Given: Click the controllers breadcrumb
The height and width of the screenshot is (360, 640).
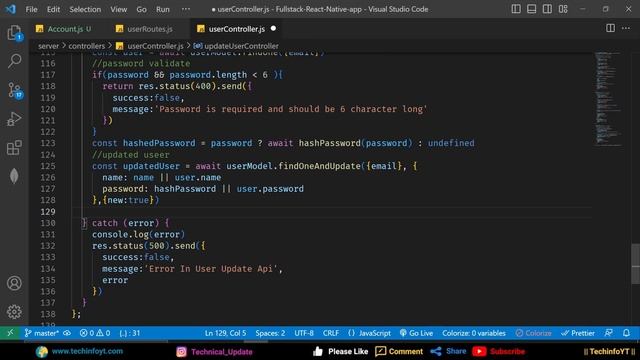Looking at the screenshot, I should tap(87, 46).
